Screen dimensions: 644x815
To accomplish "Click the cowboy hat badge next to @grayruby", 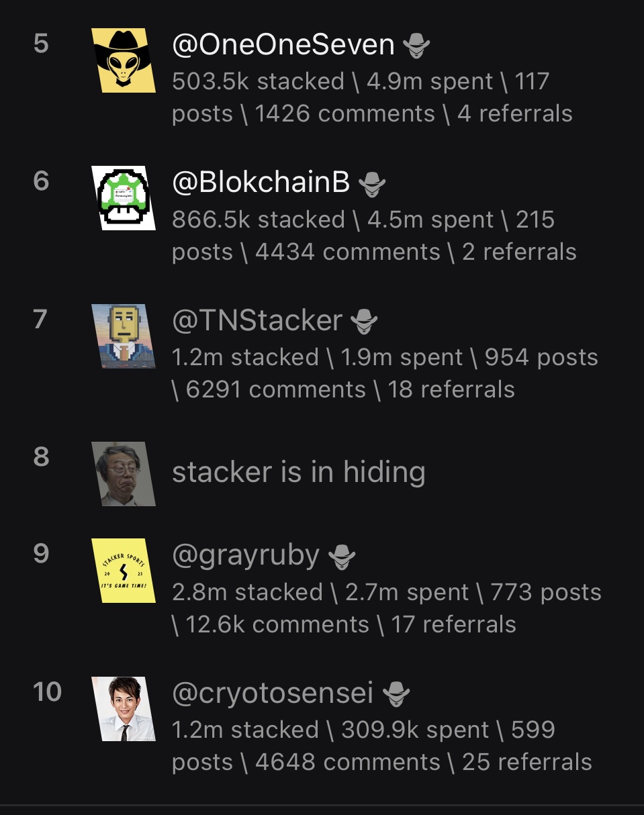I will click(x=342, y=557).
